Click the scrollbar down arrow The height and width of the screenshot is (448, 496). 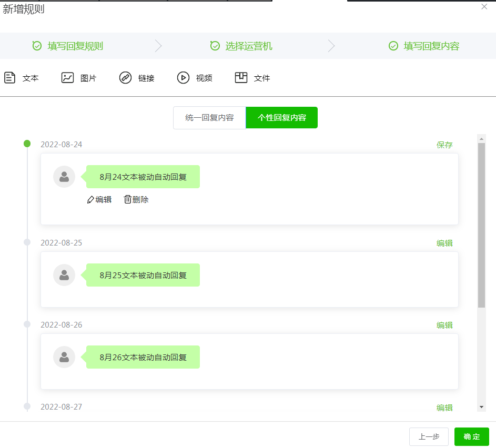click(x=481, y=407)
